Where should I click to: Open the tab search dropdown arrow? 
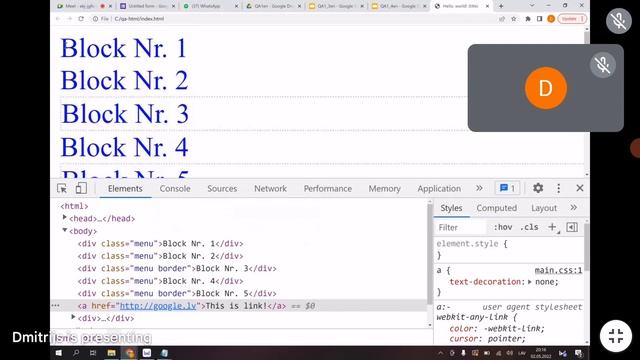point(531,6)
